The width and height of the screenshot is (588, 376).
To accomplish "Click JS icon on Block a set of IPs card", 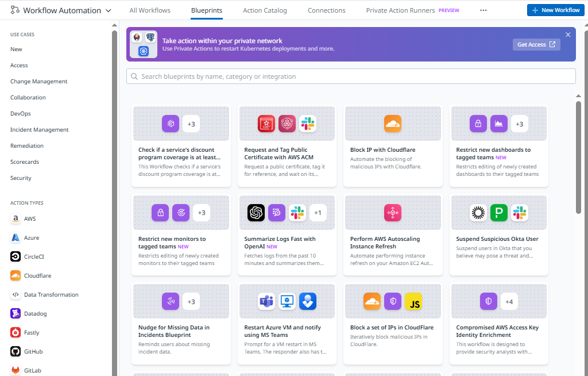I will tap(413, 301).
